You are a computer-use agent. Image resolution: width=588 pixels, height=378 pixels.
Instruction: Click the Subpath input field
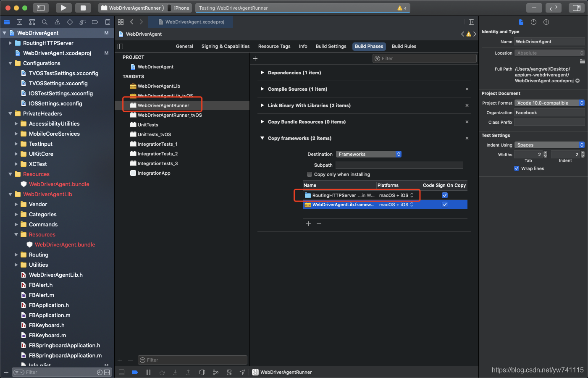pyautogui.click(x=399, y=165)
